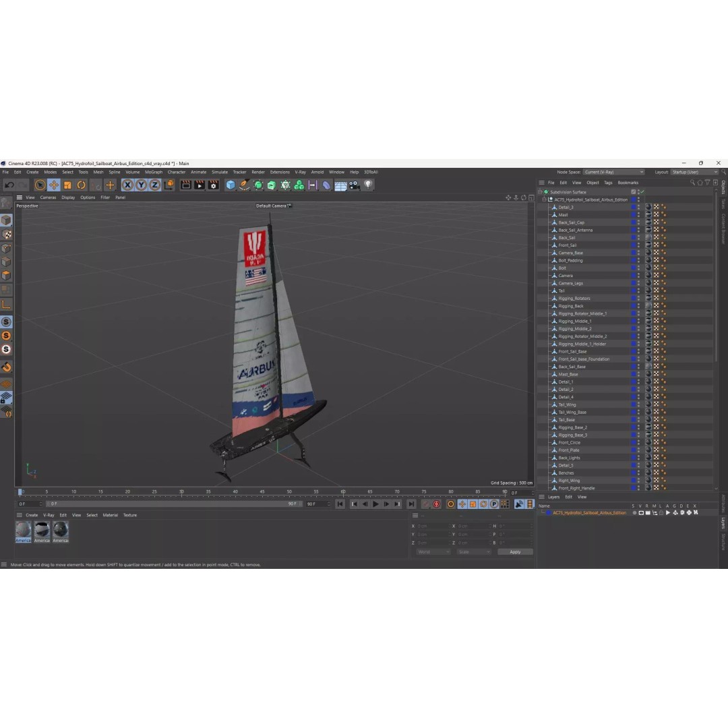Open the Simulate menu

pos(220,172)
